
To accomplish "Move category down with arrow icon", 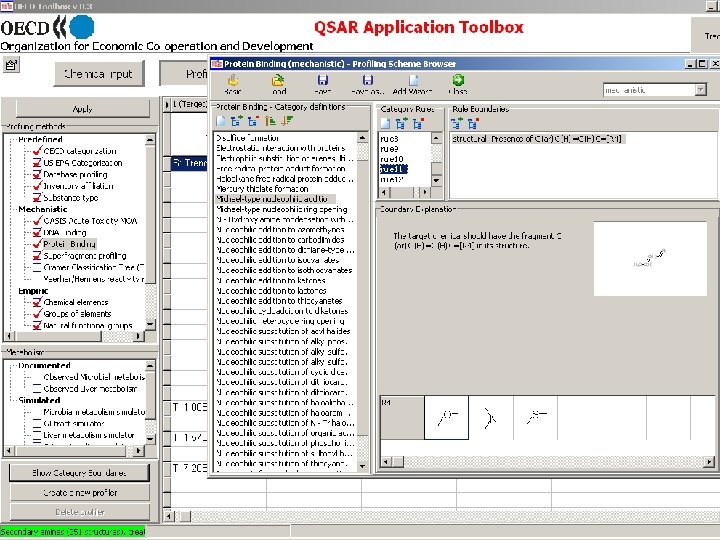I will click(287, 121).
